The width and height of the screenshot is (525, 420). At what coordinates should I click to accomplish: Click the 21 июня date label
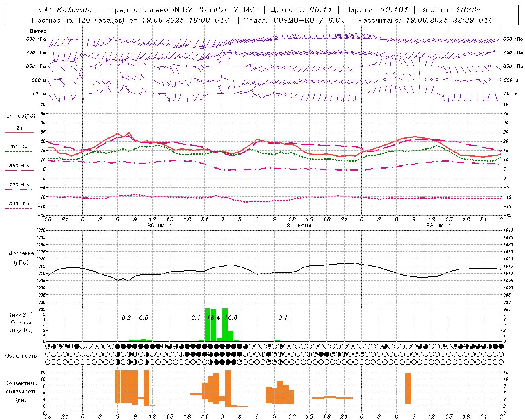pos(299,225)
